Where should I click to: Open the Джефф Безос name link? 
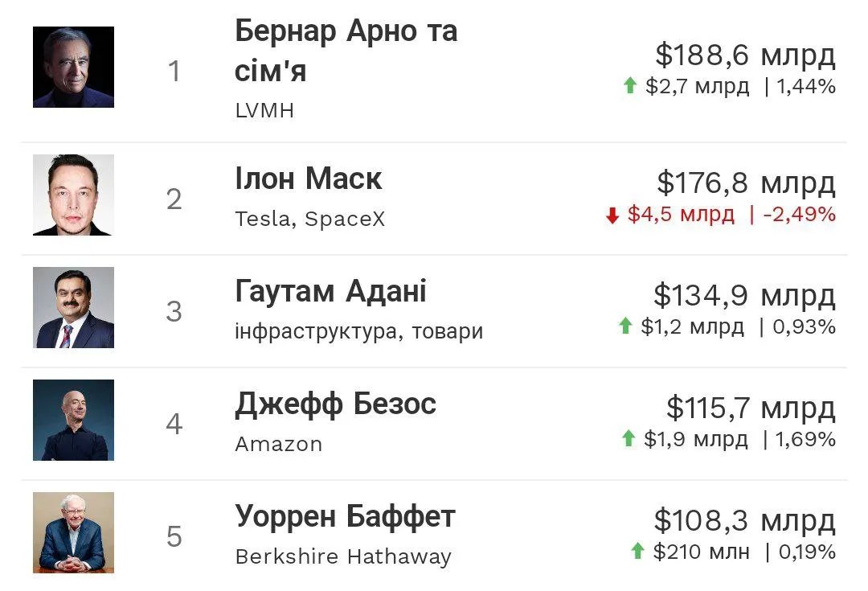coord(335,404)
